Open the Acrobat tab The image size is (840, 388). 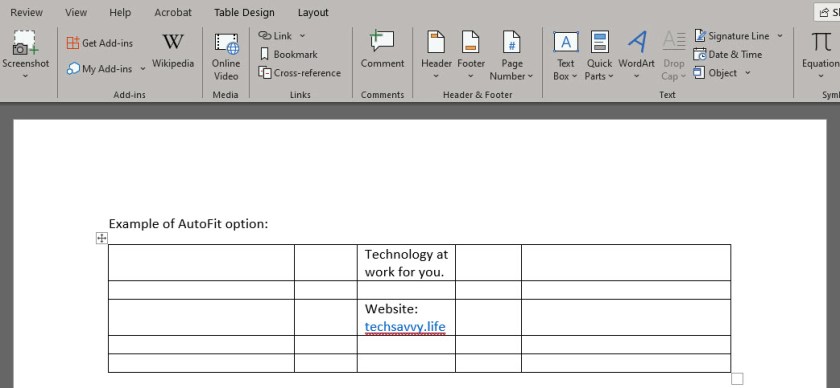(x=172, y=12)
